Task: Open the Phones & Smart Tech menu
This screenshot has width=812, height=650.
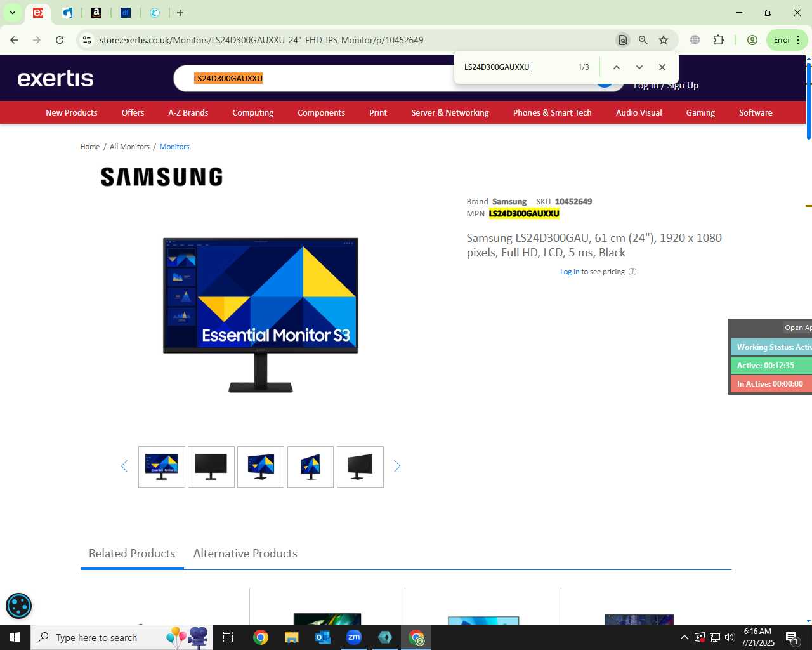Action: coord(552,112)
